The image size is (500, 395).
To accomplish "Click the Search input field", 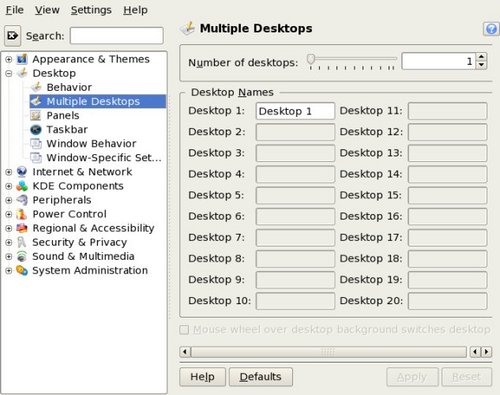I will coord(117,35).
